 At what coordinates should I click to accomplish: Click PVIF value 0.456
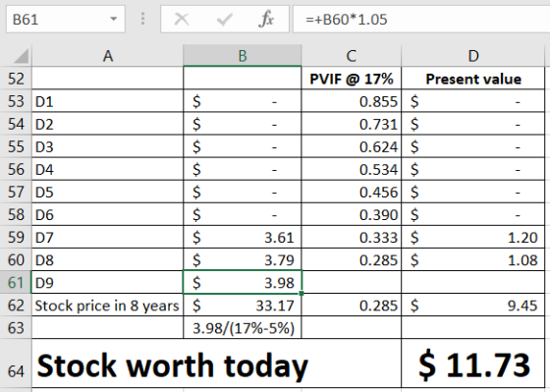point(352,192)
